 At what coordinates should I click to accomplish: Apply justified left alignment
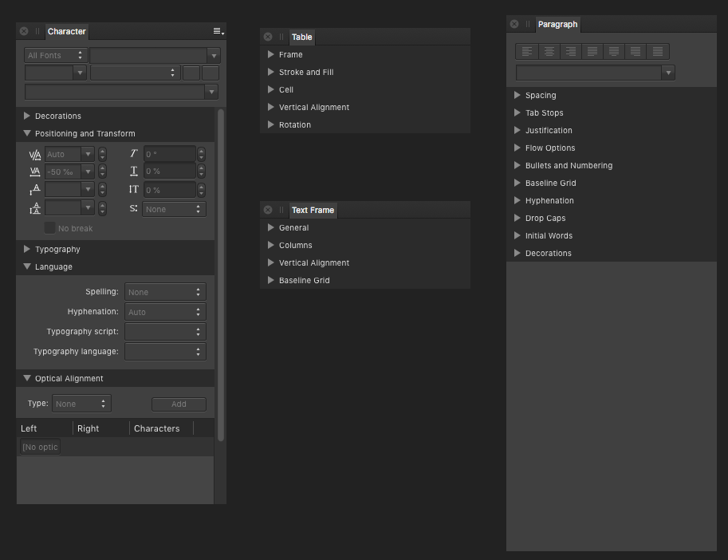[591, 50]
